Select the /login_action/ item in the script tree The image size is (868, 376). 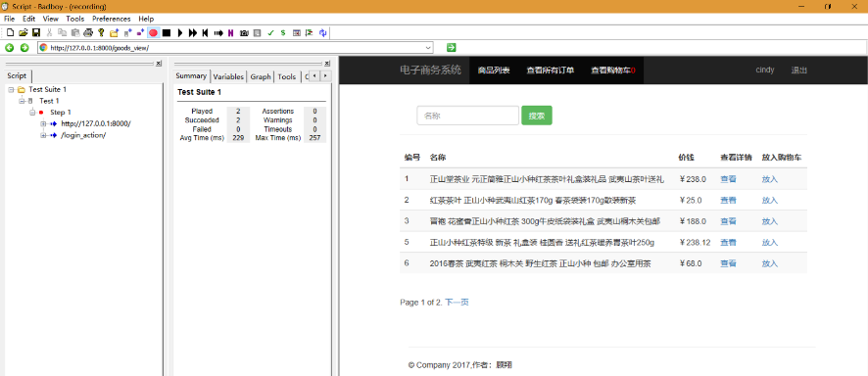coord(83,135)
